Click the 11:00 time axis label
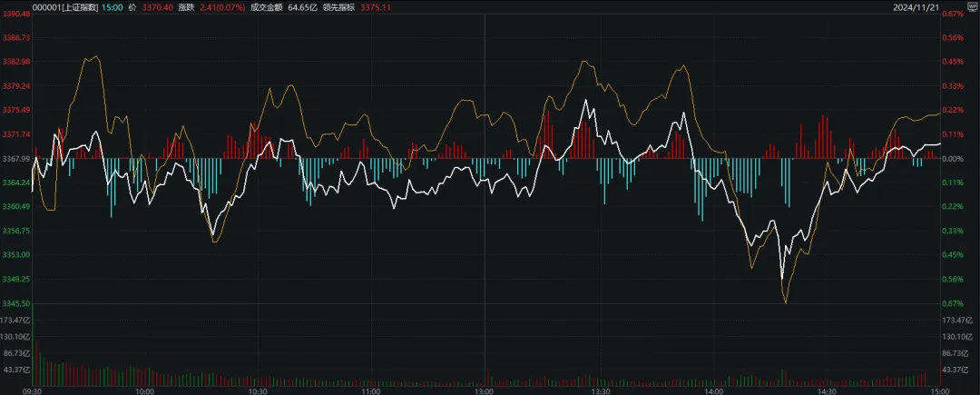This screenshot has width=980, height=395. (x=371, y=390)
